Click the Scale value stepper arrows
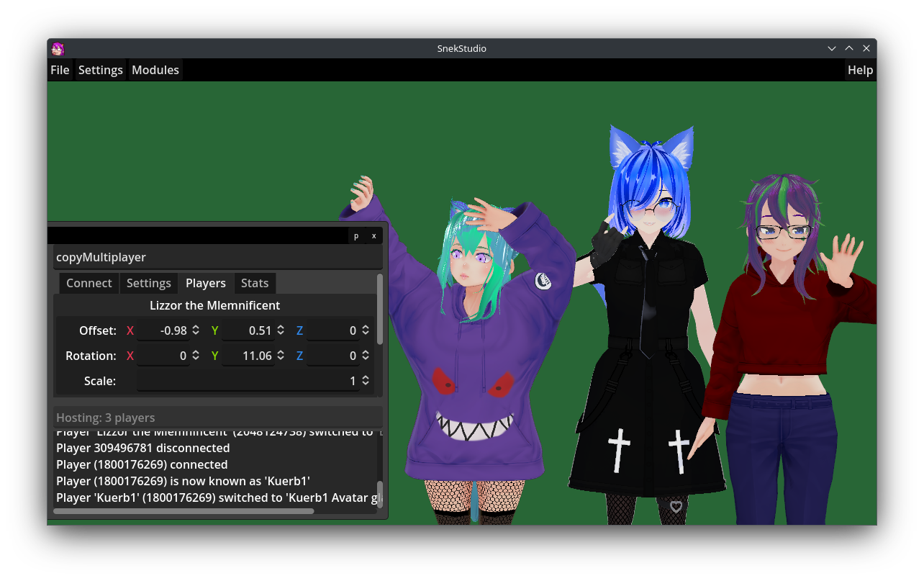The image size is (924, 581). click(x=366, y=381)
